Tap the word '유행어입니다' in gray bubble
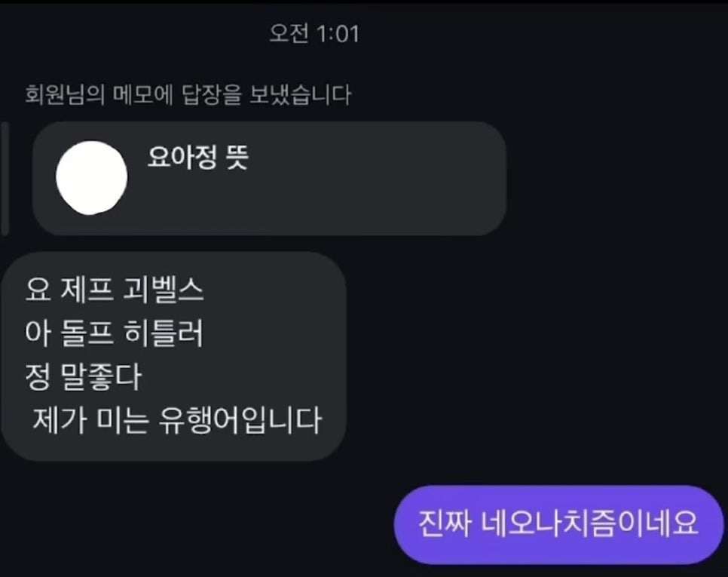Screen dimensions: 728x577 click(240, 420)
